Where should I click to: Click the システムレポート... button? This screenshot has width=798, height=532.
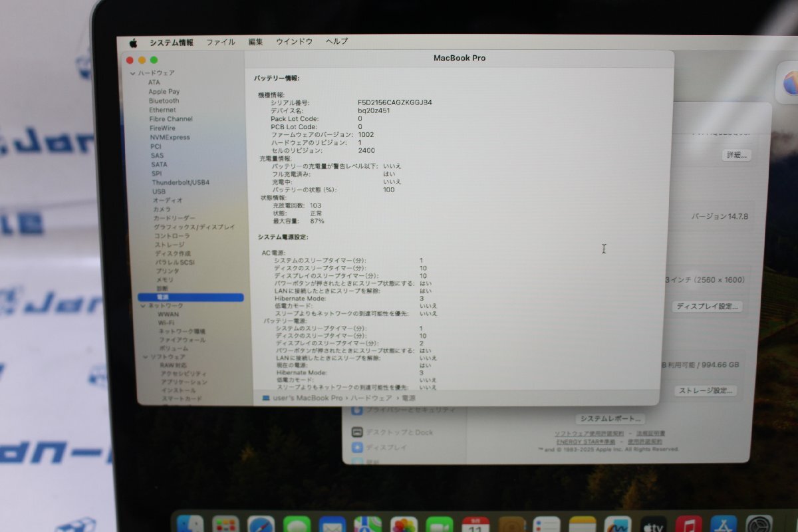click(x=610, y=419)
